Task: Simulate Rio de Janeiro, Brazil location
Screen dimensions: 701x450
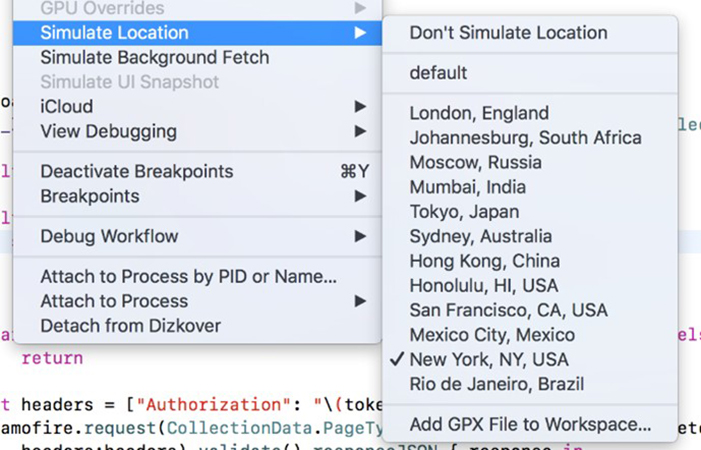Action: [496, 384]
